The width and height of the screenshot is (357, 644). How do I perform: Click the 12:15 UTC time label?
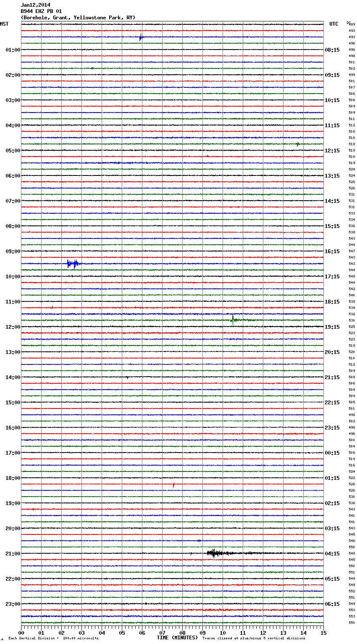point(332,151)
